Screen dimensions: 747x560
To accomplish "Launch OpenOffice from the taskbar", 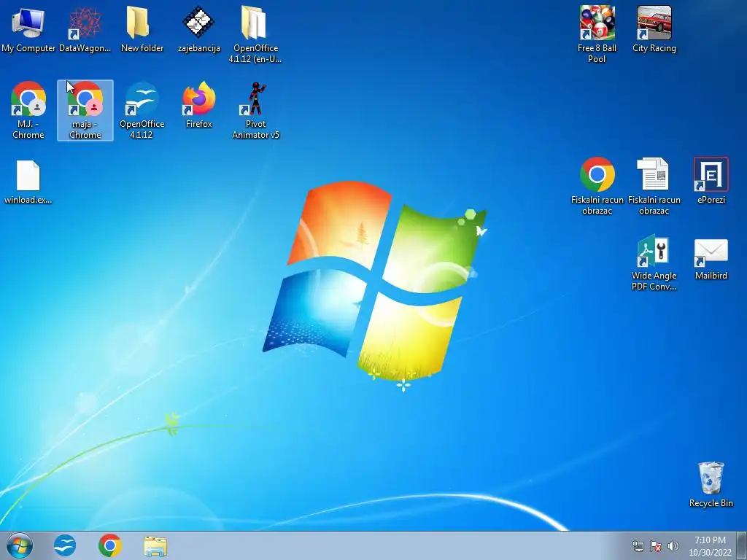I will click(65, 545).
